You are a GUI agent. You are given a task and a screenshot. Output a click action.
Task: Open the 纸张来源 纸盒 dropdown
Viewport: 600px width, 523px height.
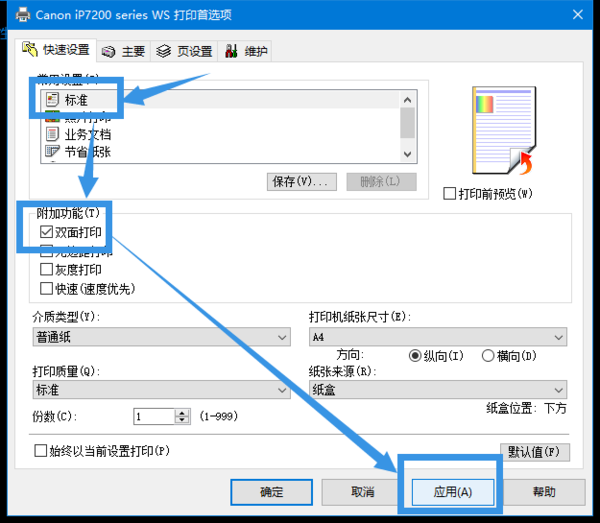pos(438,390)
